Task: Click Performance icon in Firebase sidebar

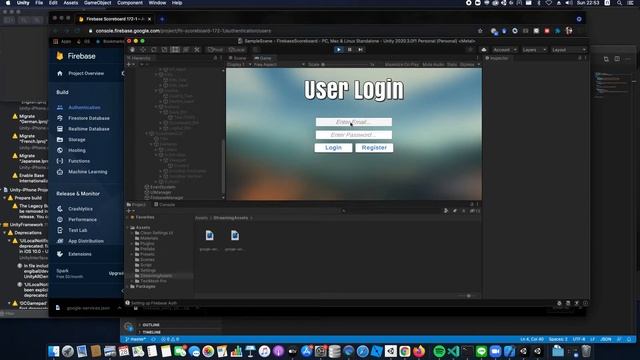Action: tap(60, 220)
